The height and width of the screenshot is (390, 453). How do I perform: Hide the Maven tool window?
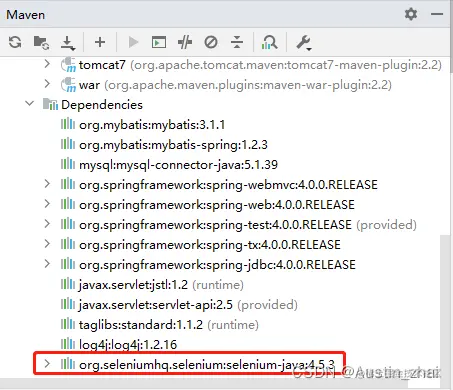pos(437,14)
